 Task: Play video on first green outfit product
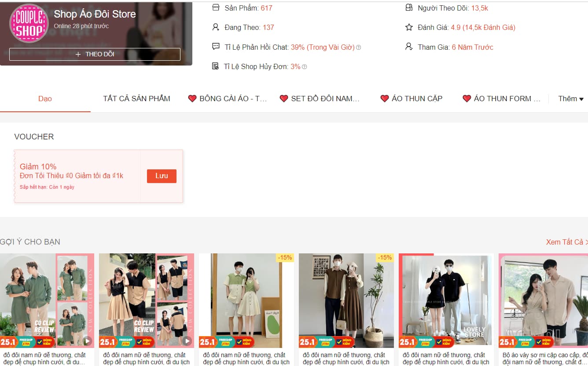click(x=87, y=340)
